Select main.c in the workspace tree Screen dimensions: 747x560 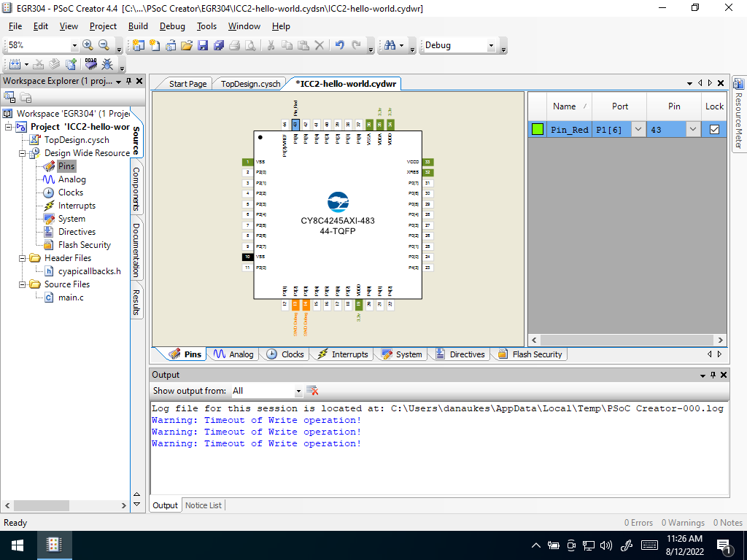(x=71, y=297)
